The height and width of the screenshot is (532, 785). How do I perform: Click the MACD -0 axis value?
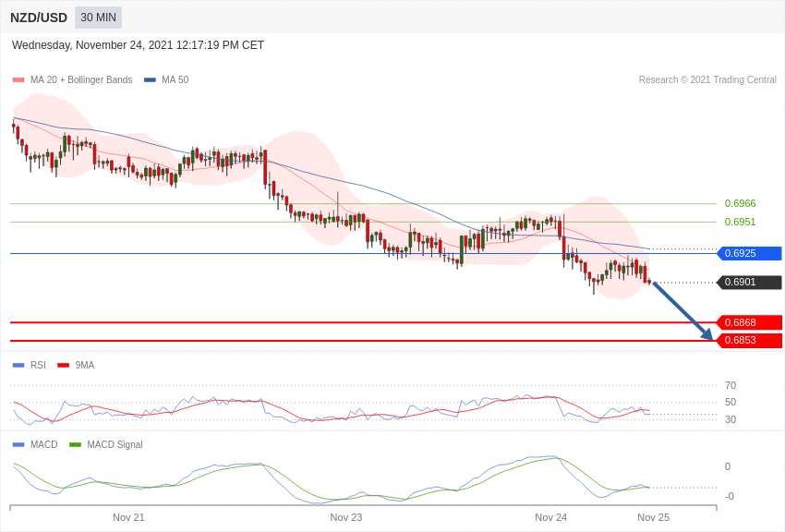pos(730,497)
